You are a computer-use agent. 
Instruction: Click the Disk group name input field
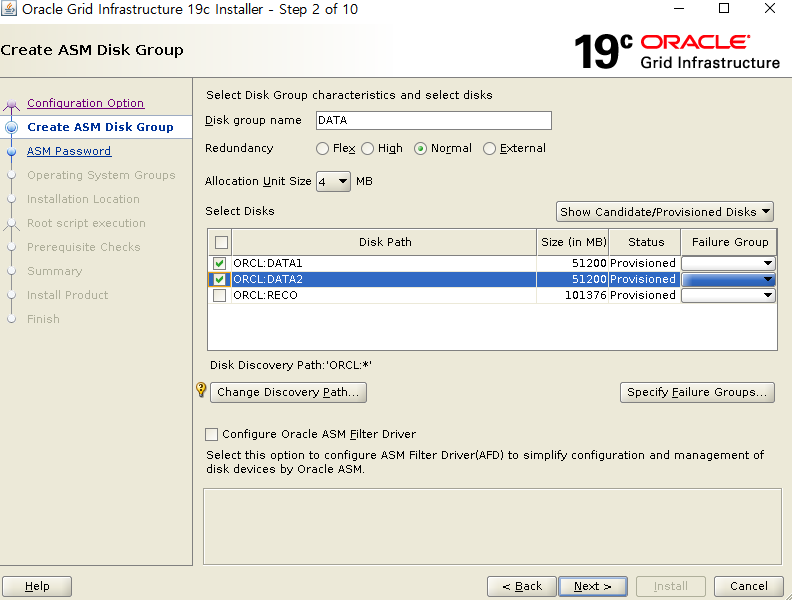(x=433, y=120)
